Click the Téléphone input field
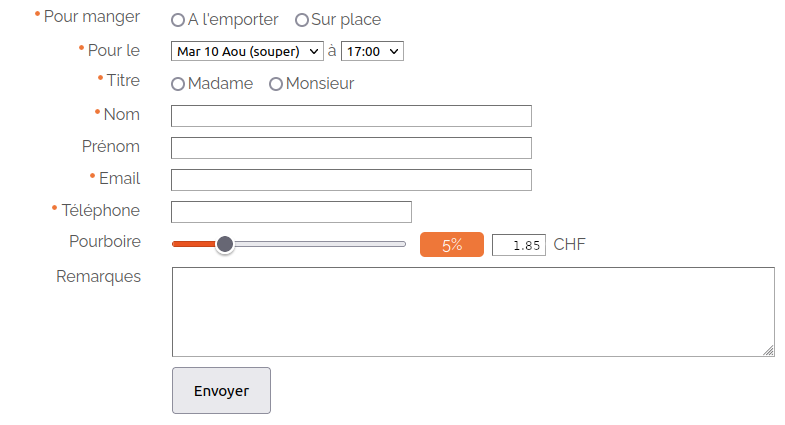Screen dimensions: 785x425 [x=291, y=212]
